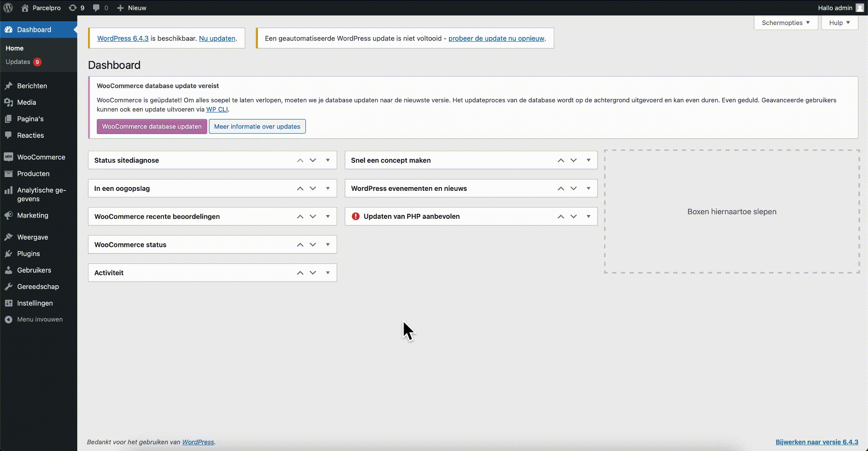Click Meer informatie over updates button

(x=257, y=127)
